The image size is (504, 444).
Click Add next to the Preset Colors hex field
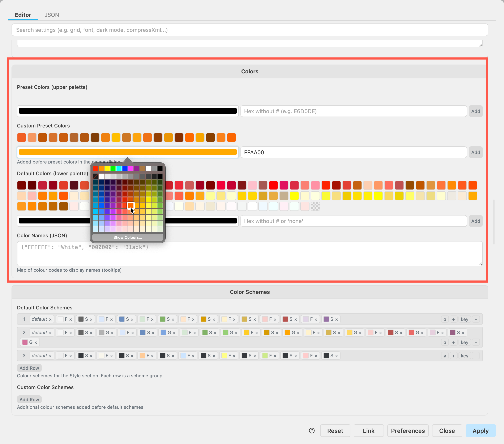476,111
